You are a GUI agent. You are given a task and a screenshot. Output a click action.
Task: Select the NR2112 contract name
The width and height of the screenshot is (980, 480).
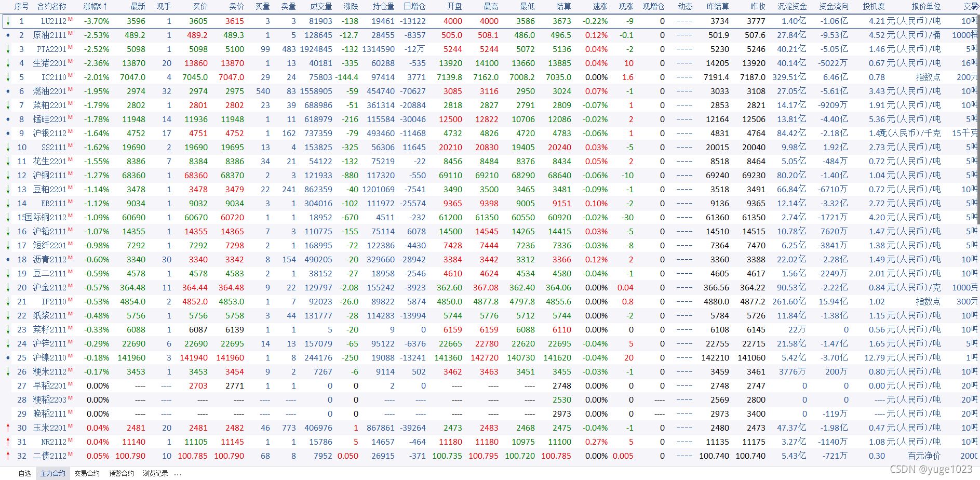click(x=54, y=442)
